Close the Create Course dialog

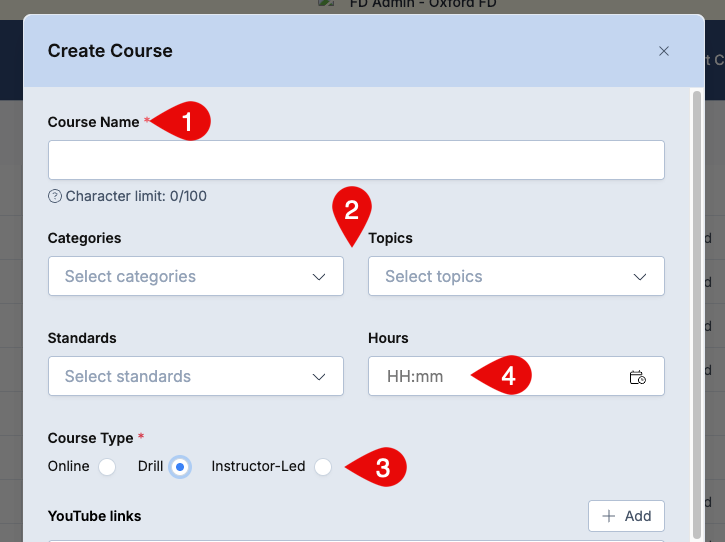[664, 51]
